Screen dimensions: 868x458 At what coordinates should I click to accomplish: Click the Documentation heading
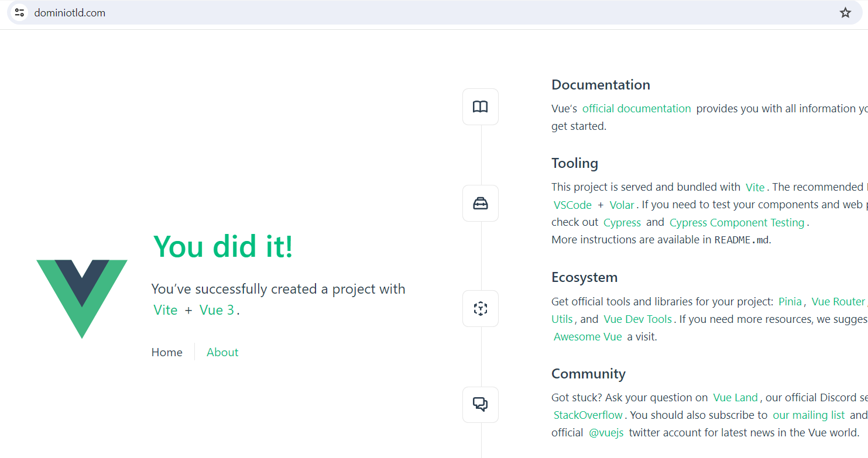pyautogui.click(x=601, y=85)
